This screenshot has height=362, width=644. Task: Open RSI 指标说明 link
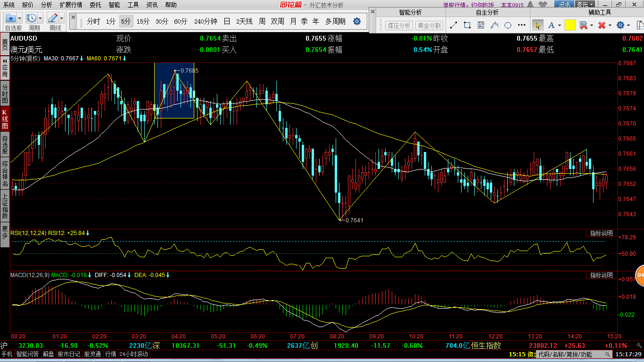point(602,233)
